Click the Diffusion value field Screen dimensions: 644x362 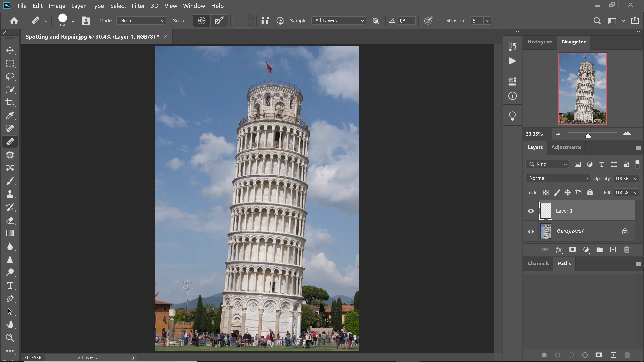(476, 21)
